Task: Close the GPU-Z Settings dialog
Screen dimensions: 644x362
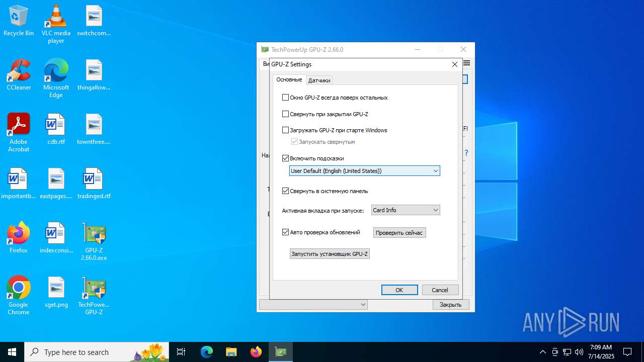Action: [x=454, y=64]
